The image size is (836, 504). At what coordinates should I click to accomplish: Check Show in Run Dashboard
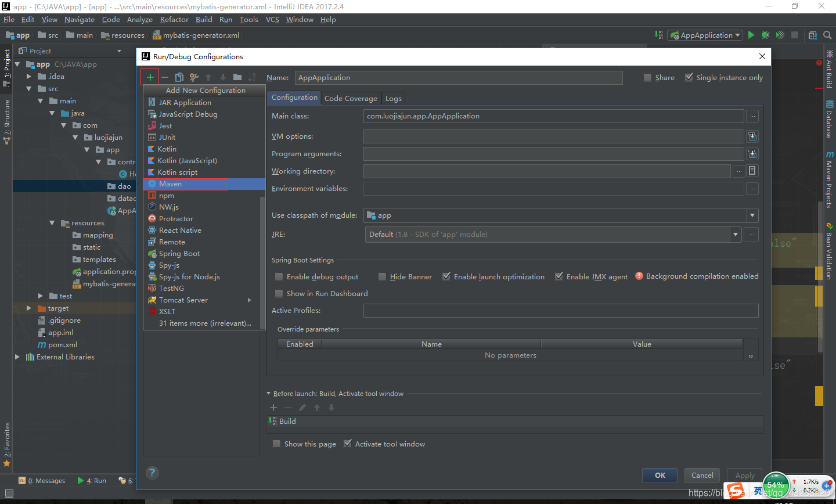point(279,293)
